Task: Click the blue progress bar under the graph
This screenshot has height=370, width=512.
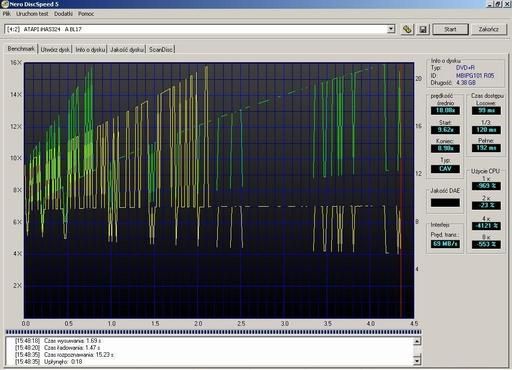Action: [213, 332]
